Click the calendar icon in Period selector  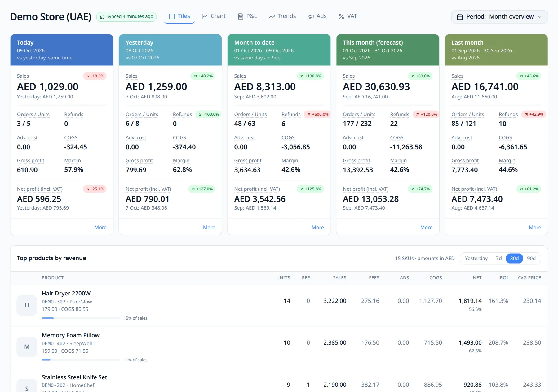click(x=460, y=17)
